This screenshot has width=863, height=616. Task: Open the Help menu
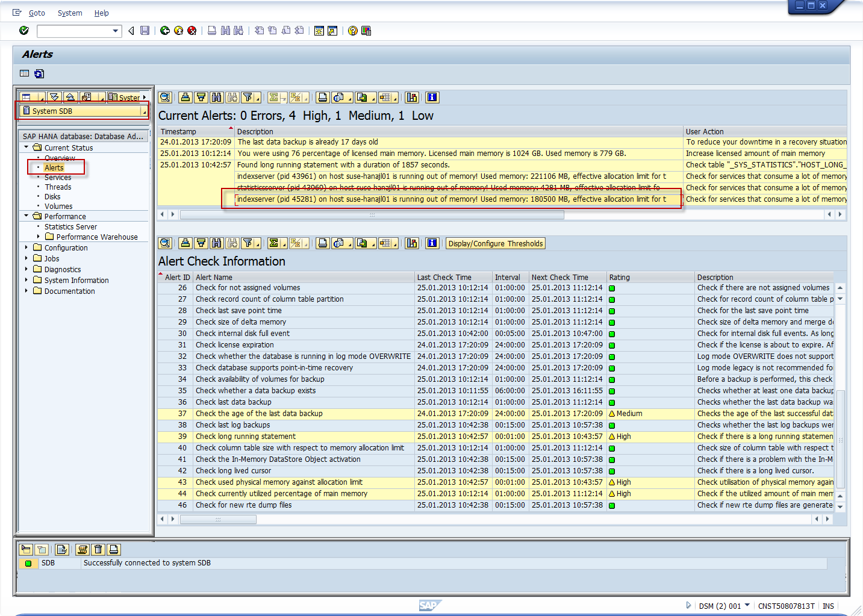[x=102, y=13]
